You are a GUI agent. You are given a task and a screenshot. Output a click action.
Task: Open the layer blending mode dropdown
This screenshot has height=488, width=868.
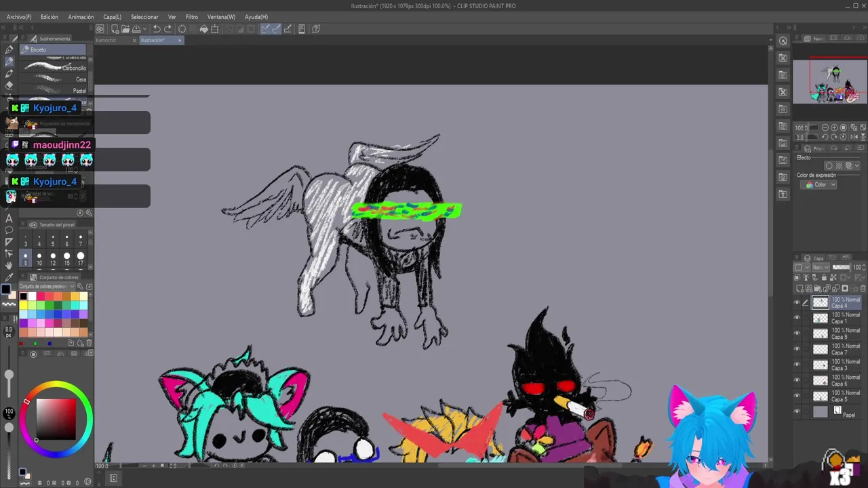[x=821, y=267]
